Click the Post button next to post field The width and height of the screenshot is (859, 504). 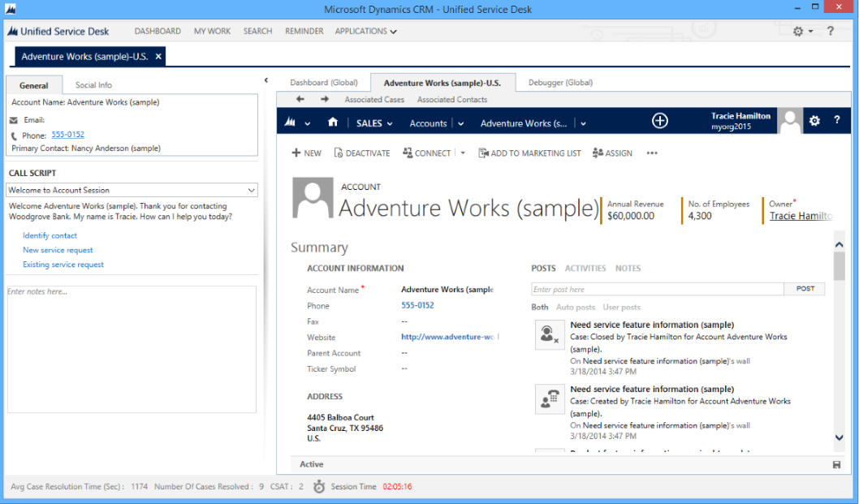pyautogui.click(x=805, y=288)
